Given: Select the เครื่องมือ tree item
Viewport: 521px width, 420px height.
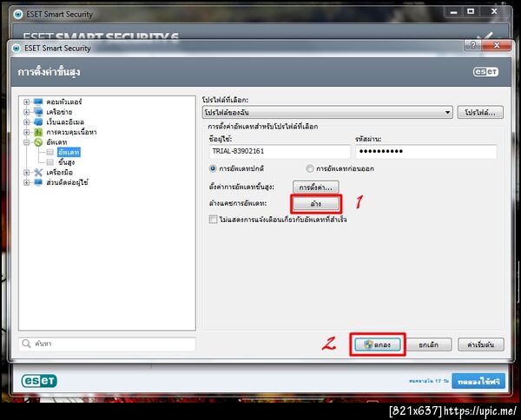Looking at the screenshot, I should (59, 173).
